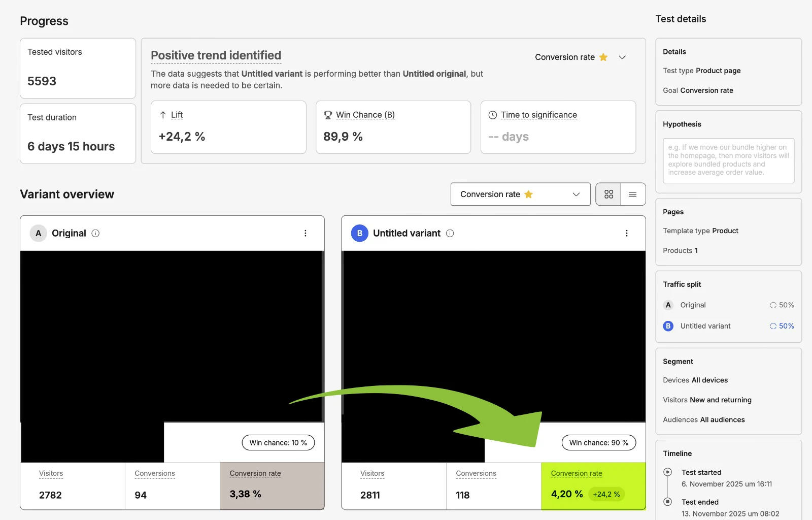Click Win chance: 10 % pill
This screenshot has width=812, height=520.
point(279,443)
